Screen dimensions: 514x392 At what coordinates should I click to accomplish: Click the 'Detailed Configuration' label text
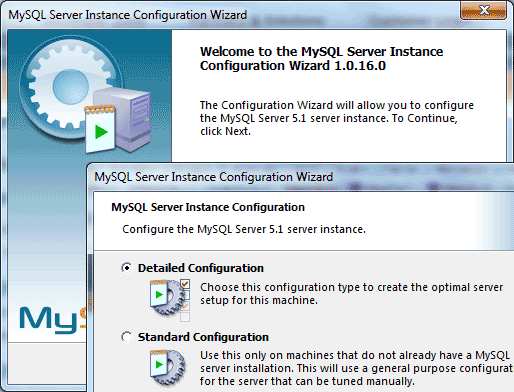point(201,268)
